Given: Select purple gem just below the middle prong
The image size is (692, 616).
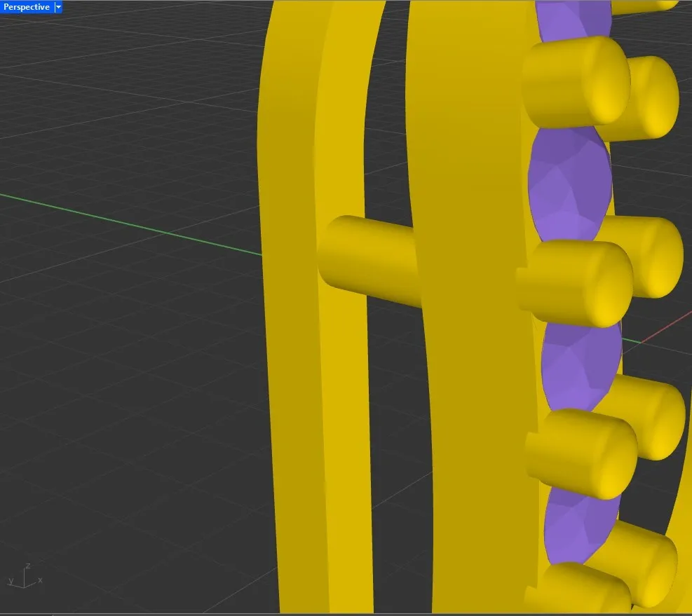Looking at the screenshot, I should (x=578, y=364).
